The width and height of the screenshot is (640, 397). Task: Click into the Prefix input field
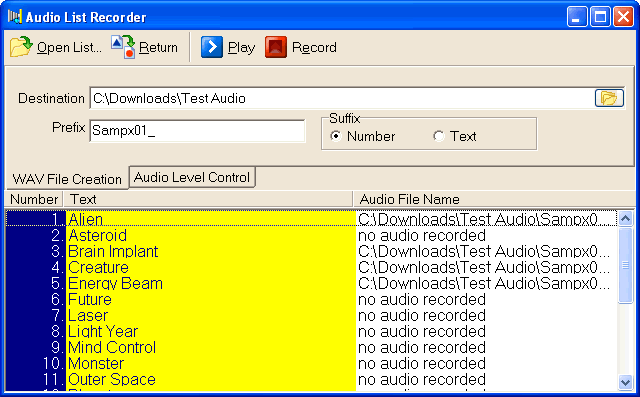(197, 131)
